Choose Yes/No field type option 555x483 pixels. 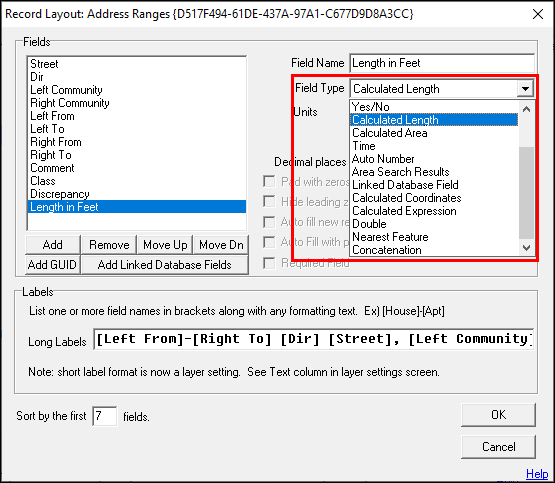tap(434, 107)
